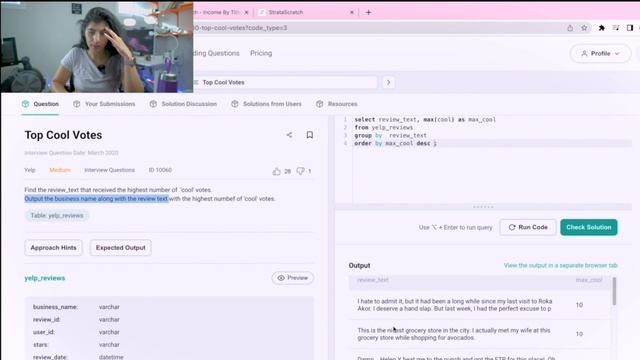Open the Pricing nav link
The height and width of the screenshot is (360, 640).
pos(261,53)
